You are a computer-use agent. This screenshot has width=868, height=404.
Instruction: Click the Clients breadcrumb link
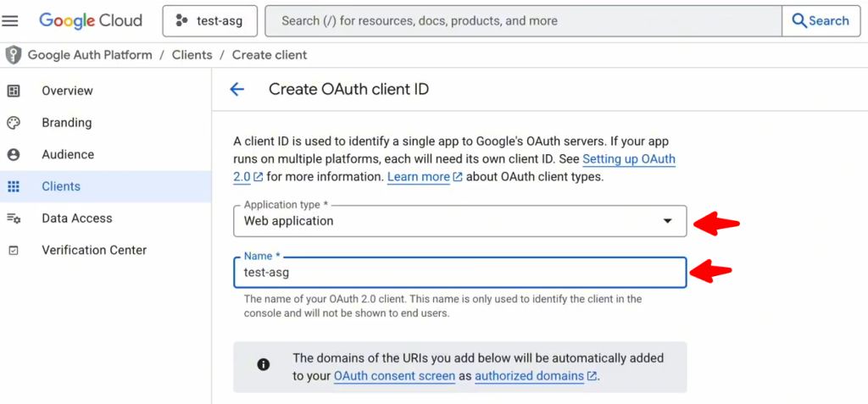click(x=192, y=55)
